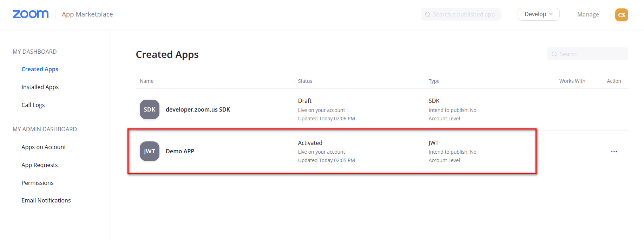Click the Activated status text
This screenshot has width=644, height=240.
[310, 143]
